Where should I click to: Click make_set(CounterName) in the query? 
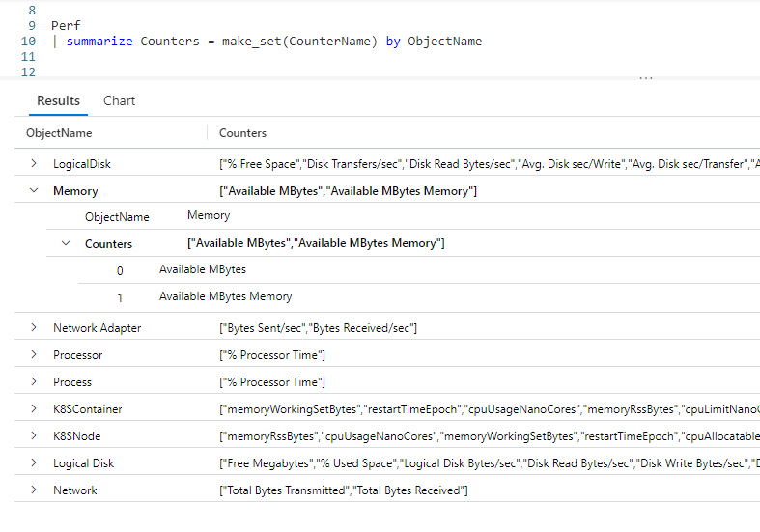click(x=299, y=42)
